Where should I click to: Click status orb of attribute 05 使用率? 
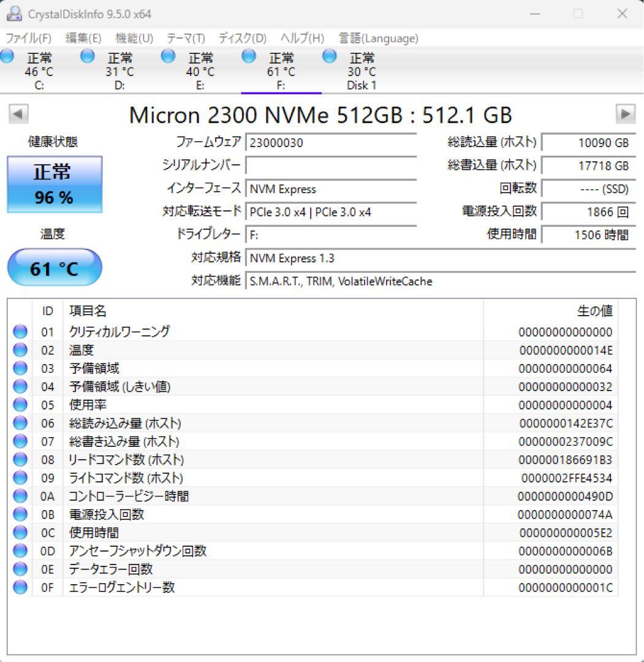[x=20, y=405]
